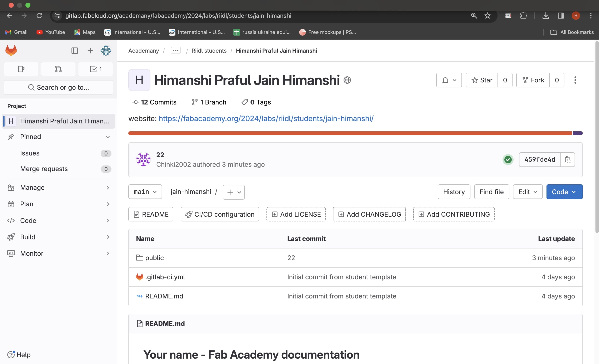Go back with the browser back arrow
Screen dimensions: 599x364
tap(9, 16)
